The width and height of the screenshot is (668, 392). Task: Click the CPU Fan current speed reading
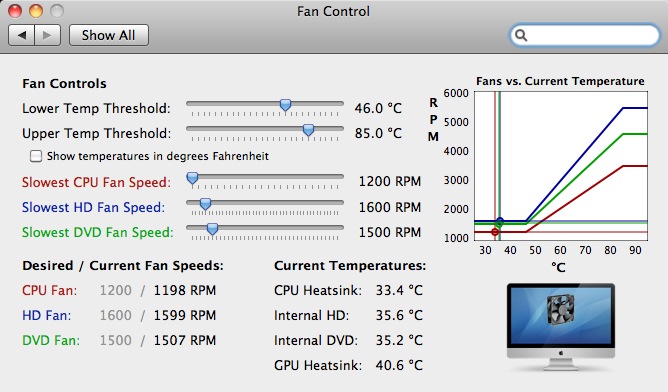184,290
